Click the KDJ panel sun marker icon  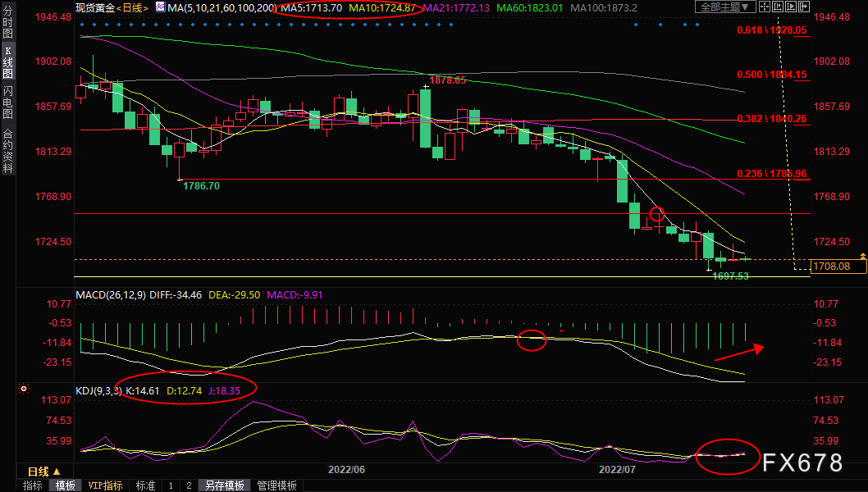(24, 389)
